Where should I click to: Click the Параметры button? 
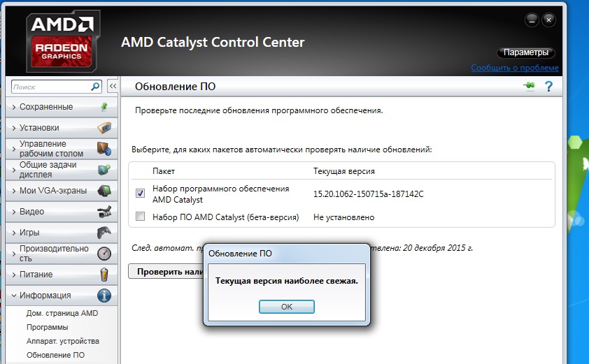click(526, 52)
